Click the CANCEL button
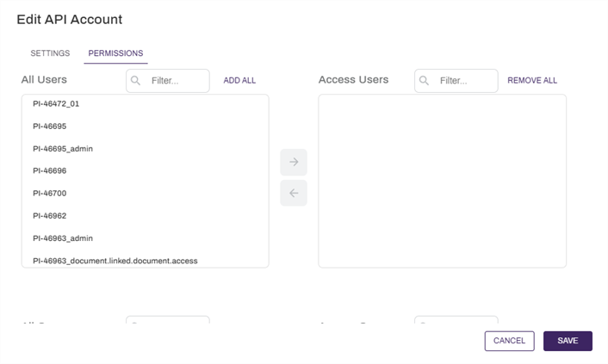The height and width of the screenshot is (364, 608). pyautogui.click(x=509, y=341)
